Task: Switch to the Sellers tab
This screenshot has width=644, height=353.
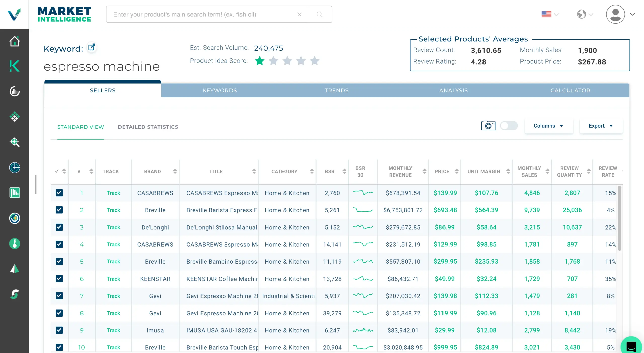Action: pos(103,90)
